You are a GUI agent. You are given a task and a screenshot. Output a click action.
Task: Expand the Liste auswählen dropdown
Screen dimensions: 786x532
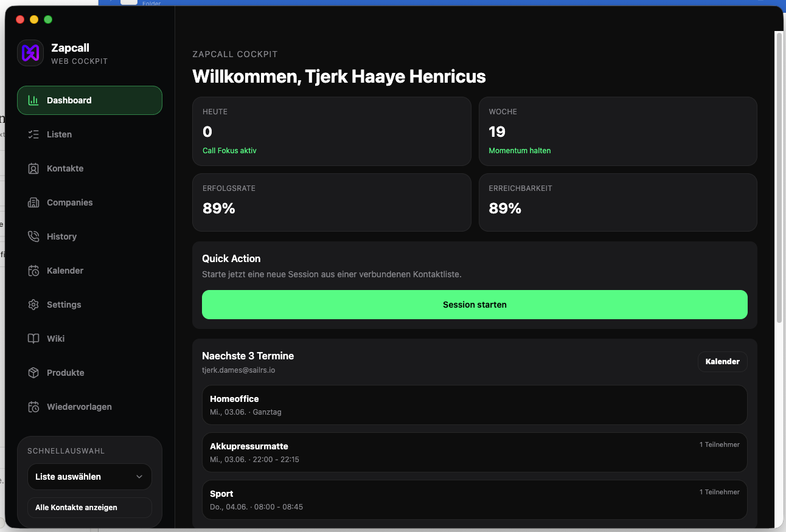tap(89, 477)
